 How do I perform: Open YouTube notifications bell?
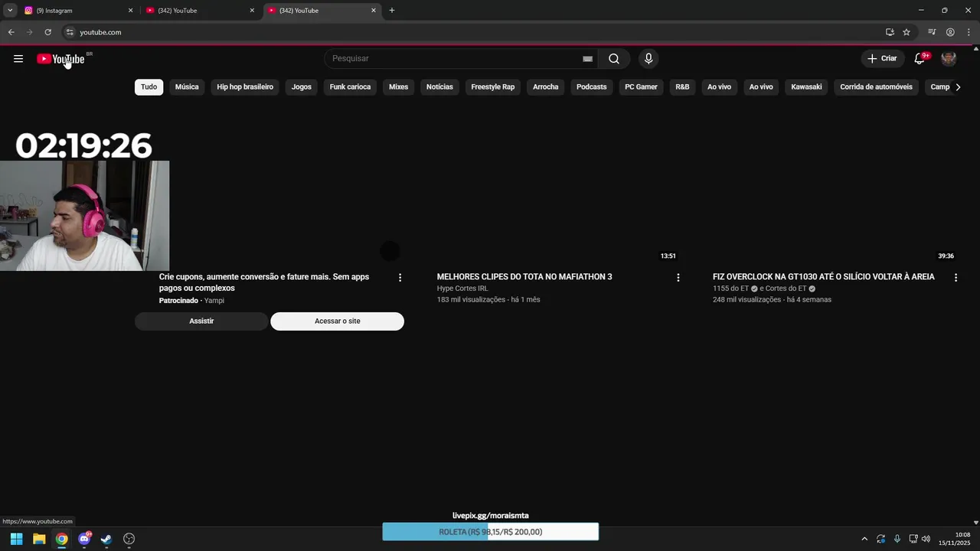point(920,59)
